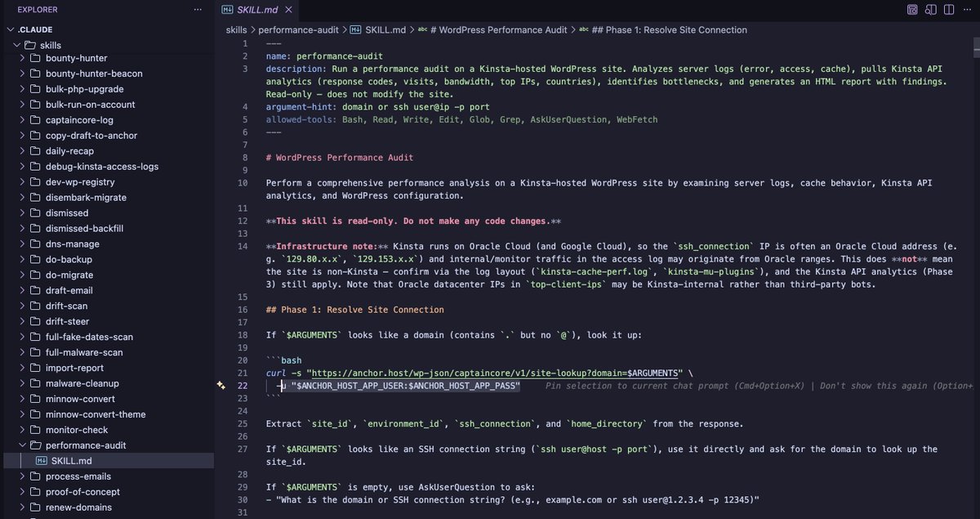Collapse the .CLAUDE root section
Screen dimensions: 980x519
point(9,30)
